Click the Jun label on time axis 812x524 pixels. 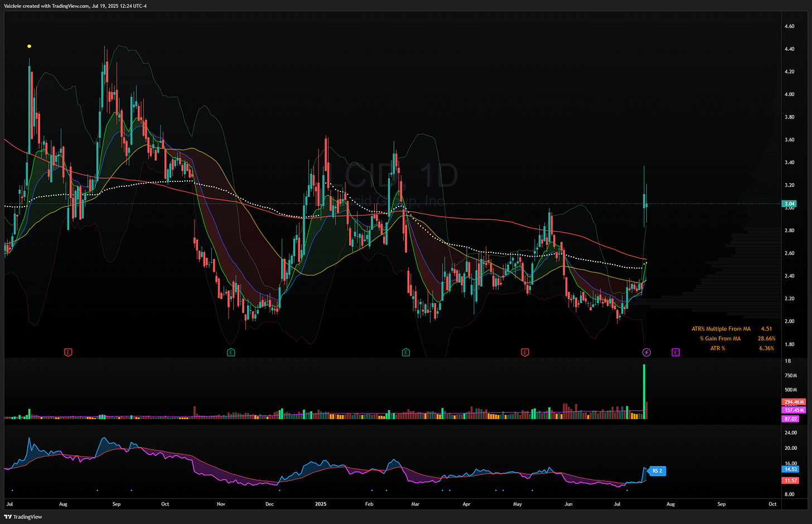(x=568, y=504)
